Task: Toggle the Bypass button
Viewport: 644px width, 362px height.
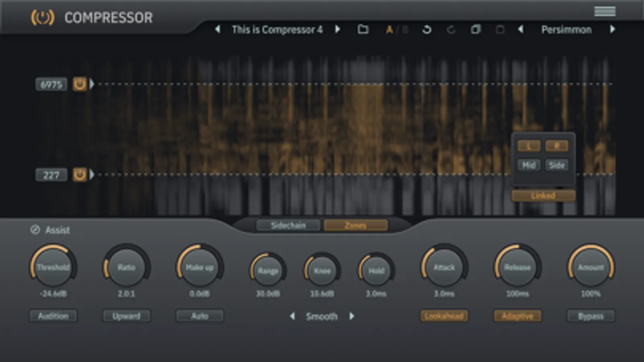Action: 591,316
